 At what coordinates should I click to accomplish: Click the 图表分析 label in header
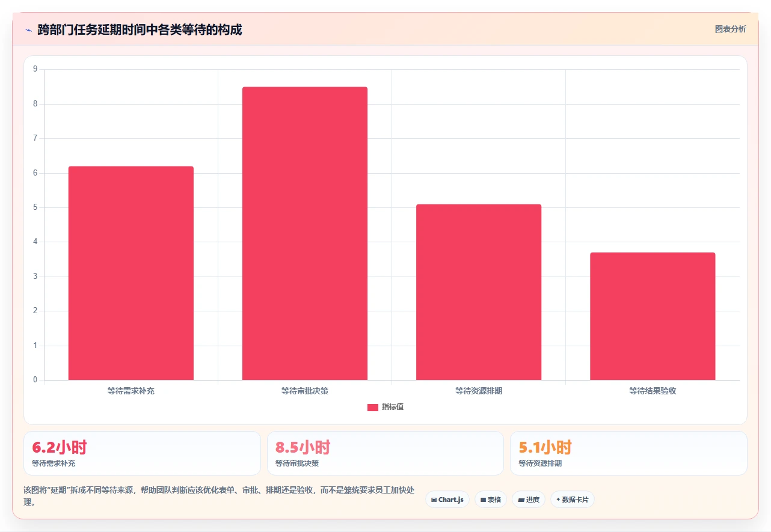(x=730, y=29)
